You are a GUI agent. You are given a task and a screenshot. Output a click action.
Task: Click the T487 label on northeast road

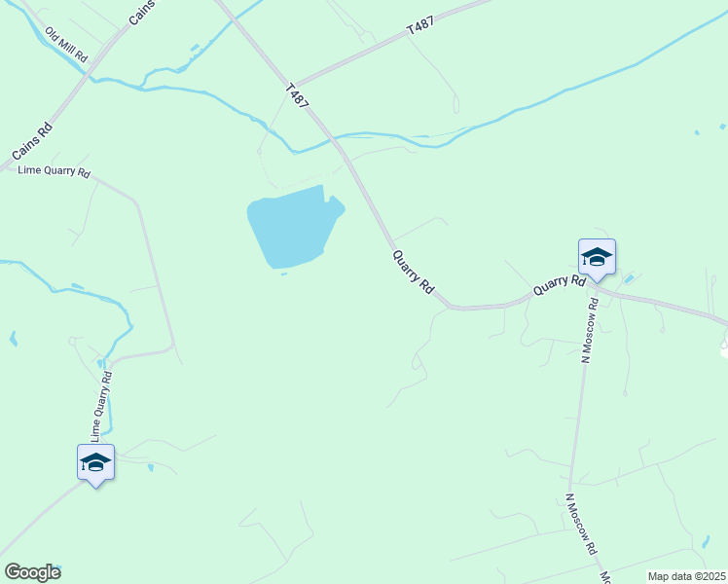(420, 25)
